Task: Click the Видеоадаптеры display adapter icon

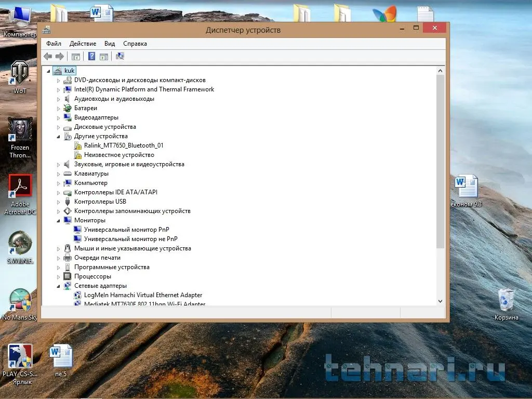Action: [x=68, y=117]
